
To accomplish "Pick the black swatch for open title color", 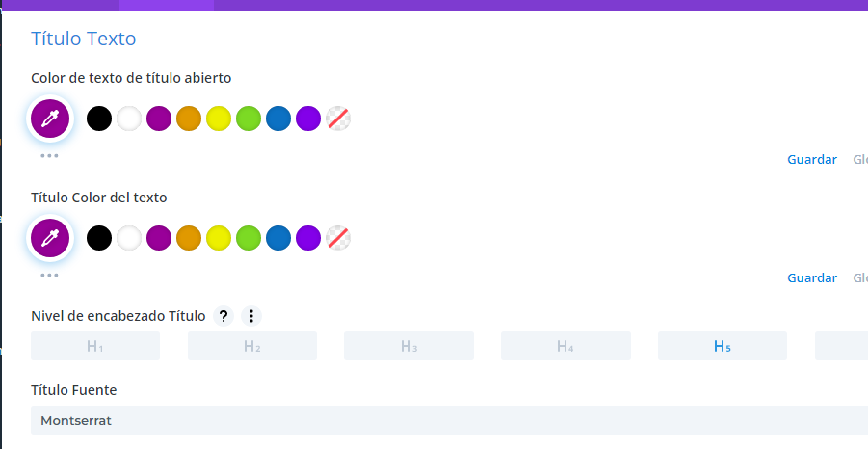I will pyautogui.click(x=99, y=119).
